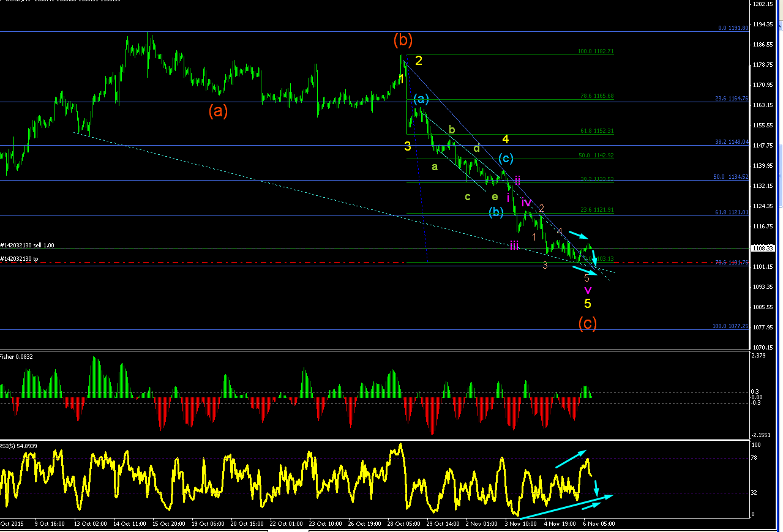Select the #142032130 tp order label

pyautogui.click(x=20, y=258)
